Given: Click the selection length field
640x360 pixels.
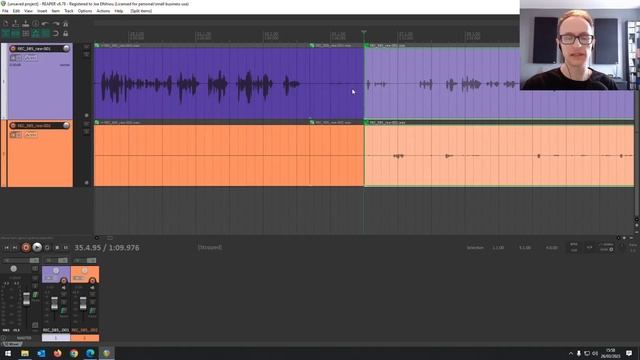Looking at the screenshot, I should point(552,248).
